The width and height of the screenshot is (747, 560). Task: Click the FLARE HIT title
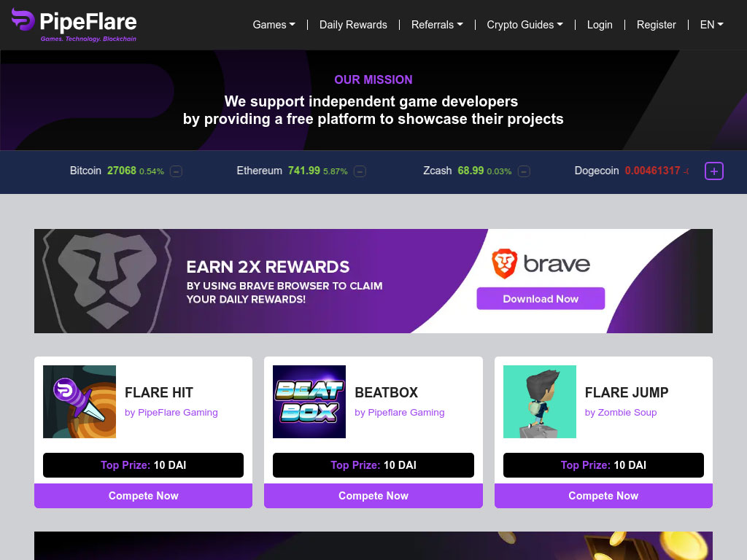click(158, 392)
